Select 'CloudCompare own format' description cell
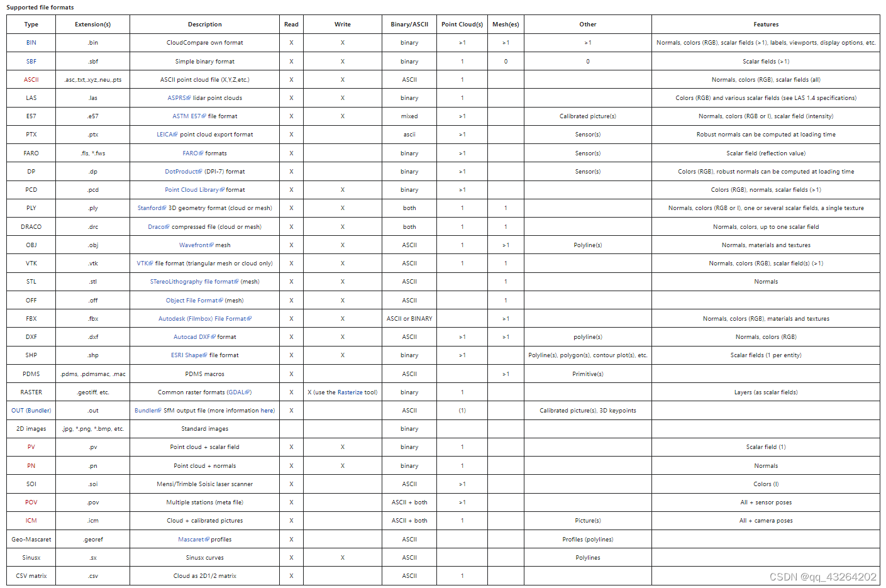This screenshot has height=588, width=886. pos(205,43)
